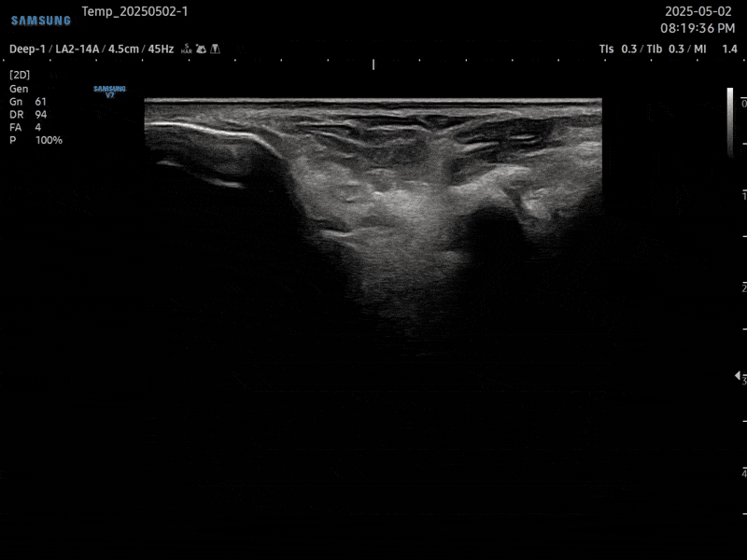Click the Samsung V7 probe orientation marker
The width and height of the screenshot is (747, 560).
point(109,91)
